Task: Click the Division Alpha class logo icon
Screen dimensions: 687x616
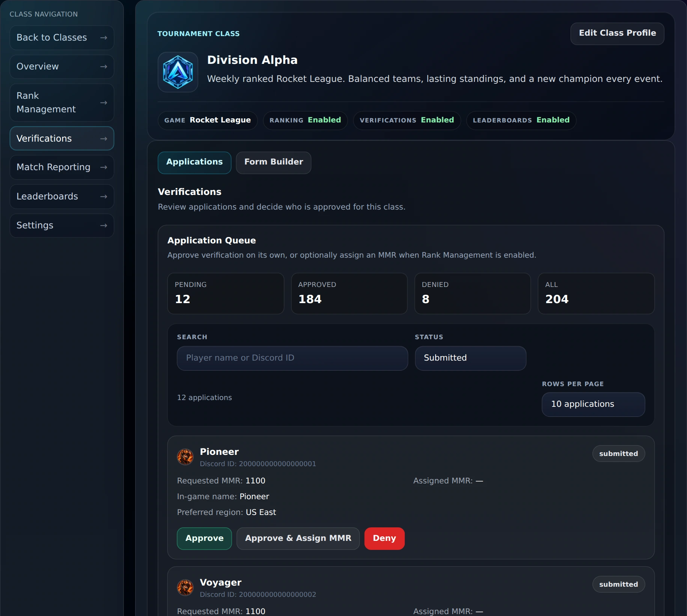Action: pyautogui.click(x=178, y=72)
